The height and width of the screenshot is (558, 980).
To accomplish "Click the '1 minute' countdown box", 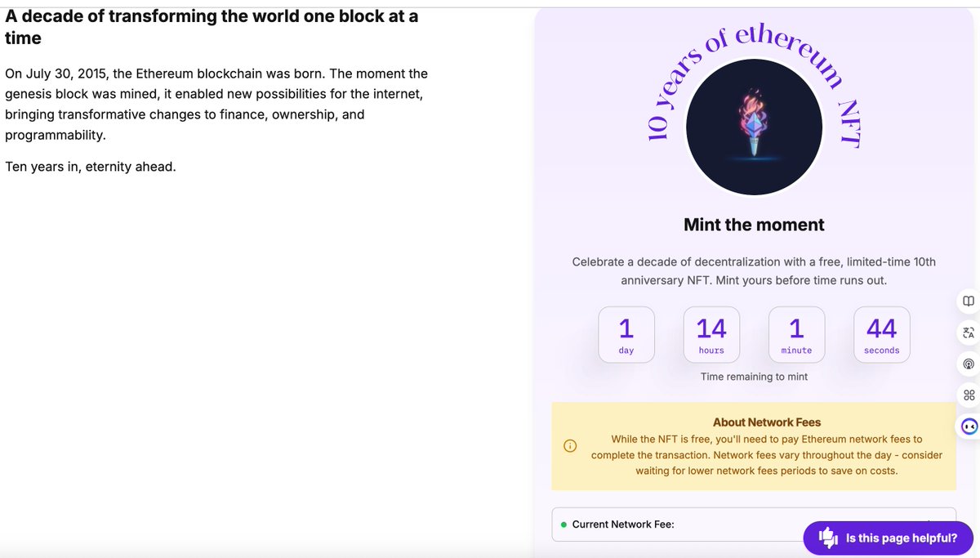I will (x=796, y=335).
